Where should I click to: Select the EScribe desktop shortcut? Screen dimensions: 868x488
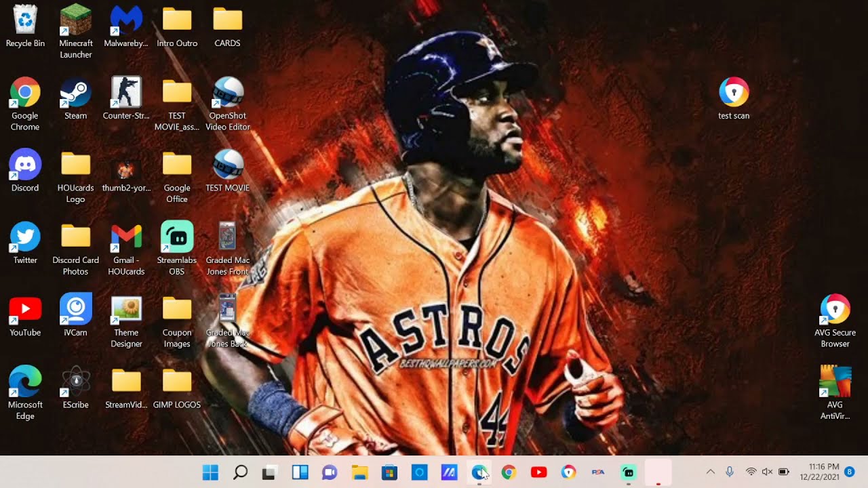tap(76, 388)
